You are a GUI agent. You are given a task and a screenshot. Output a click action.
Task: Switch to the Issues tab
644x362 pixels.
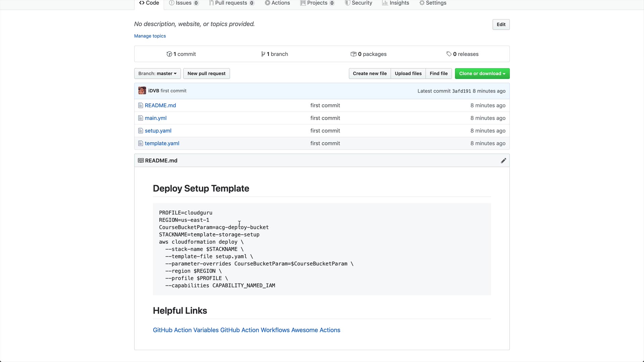(x=183, y=3)
